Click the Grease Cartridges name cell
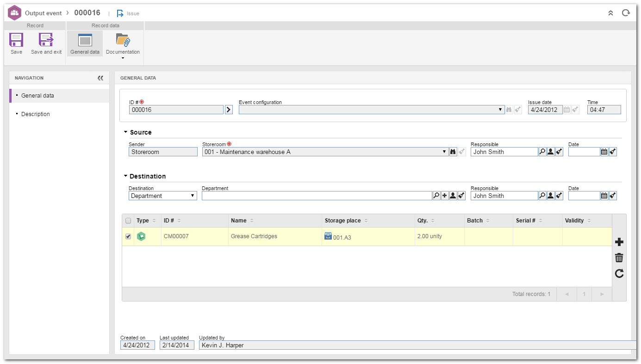The height and width of the screenshot is (364, 641). (275, 236)
